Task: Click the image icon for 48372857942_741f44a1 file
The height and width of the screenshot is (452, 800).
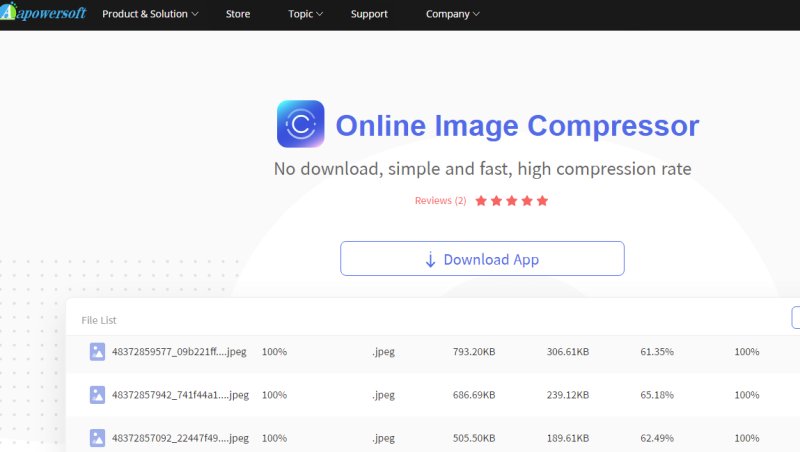Action: (97, 395)
